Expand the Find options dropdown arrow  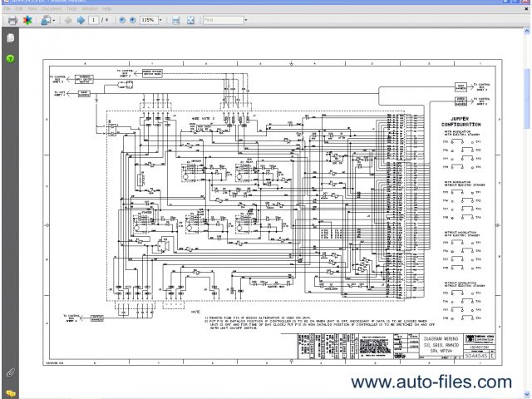(246, 18)
